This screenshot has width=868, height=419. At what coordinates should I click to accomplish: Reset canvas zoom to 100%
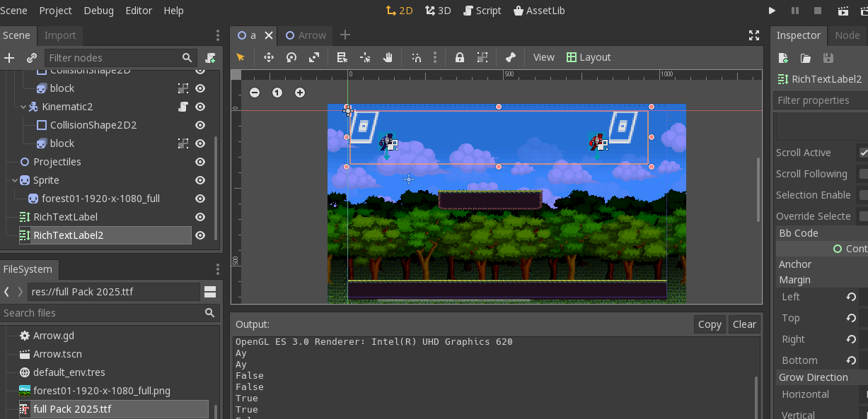[277, 93]
